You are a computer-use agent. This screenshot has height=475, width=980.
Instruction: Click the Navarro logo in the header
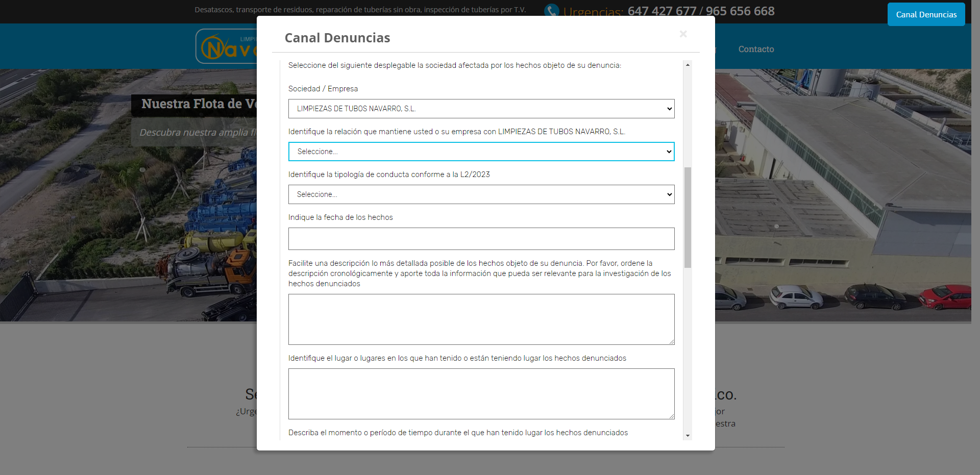coord(226,46)
